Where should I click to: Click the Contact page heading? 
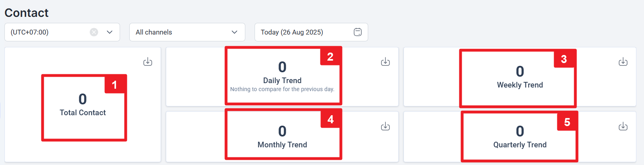[26, 13]
